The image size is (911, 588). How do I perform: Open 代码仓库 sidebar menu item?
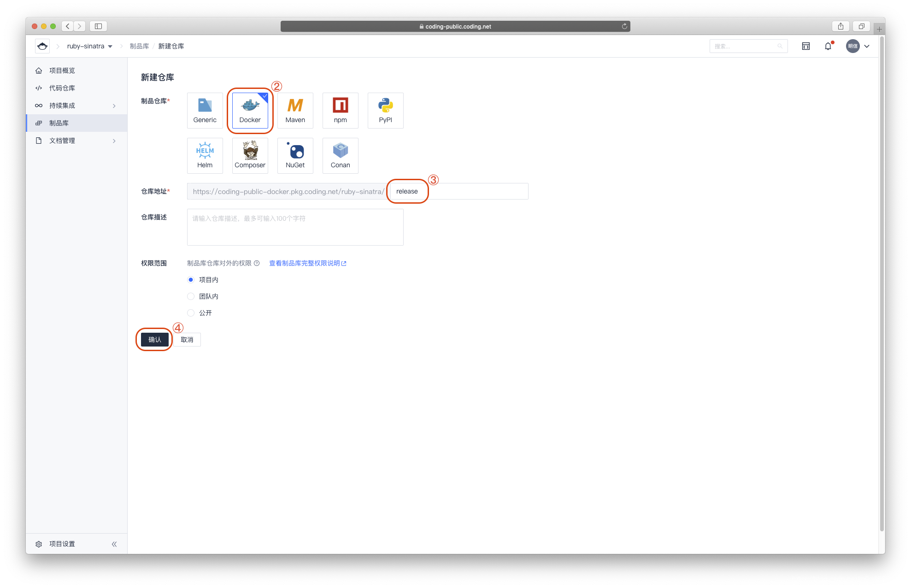click(x=64, y=87)
